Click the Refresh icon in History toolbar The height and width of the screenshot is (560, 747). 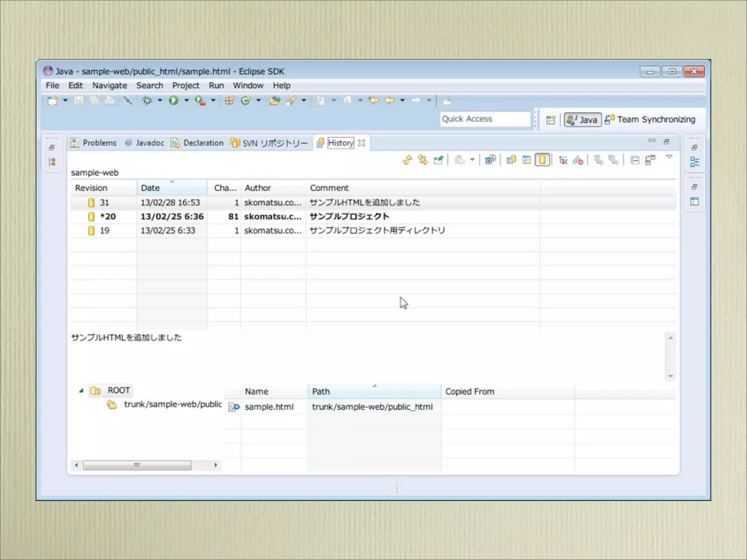[407, 160]
